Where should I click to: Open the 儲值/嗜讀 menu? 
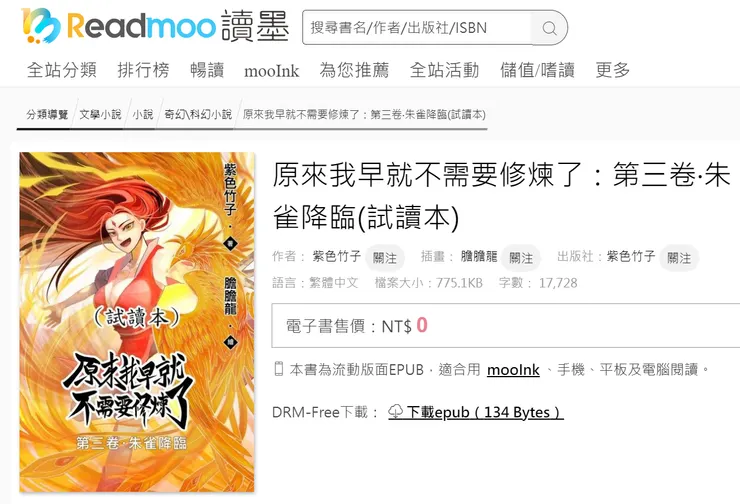tap(537, 70)
